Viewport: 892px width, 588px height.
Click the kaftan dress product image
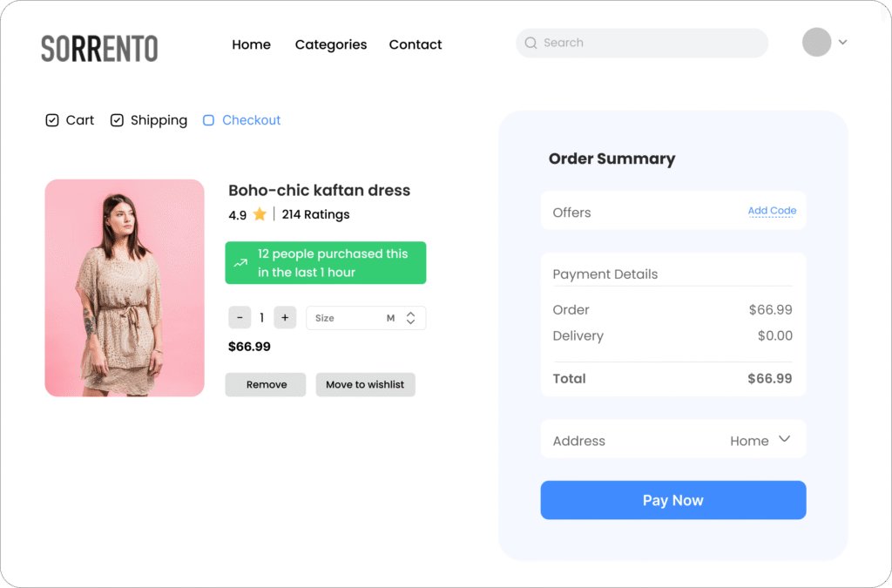pyautogui.click(x=125, y=287)
